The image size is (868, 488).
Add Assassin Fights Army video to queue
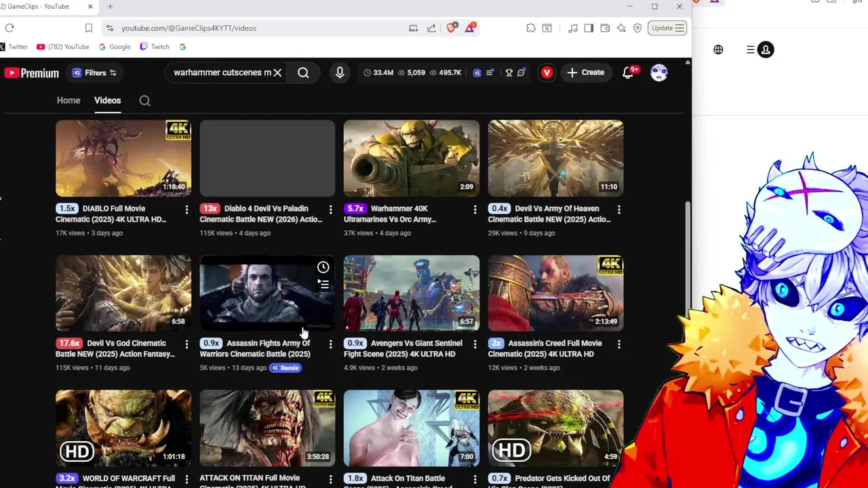pos(323,285)
